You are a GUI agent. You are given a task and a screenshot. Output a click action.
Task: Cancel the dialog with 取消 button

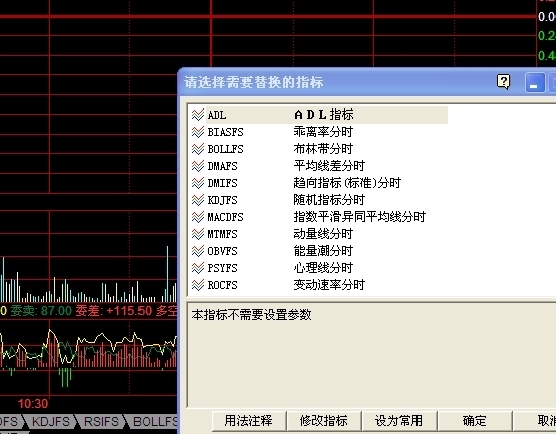point(535,421)
